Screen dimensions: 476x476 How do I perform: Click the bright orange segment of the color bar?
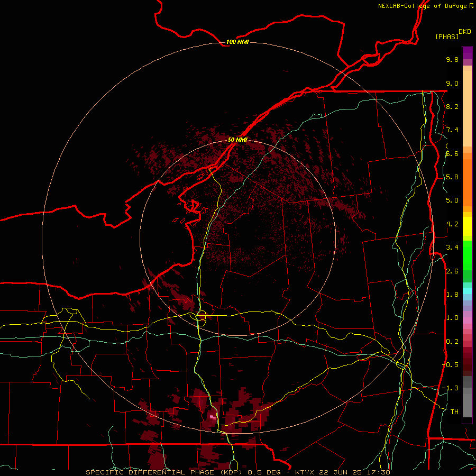click(x=467, y=183)
